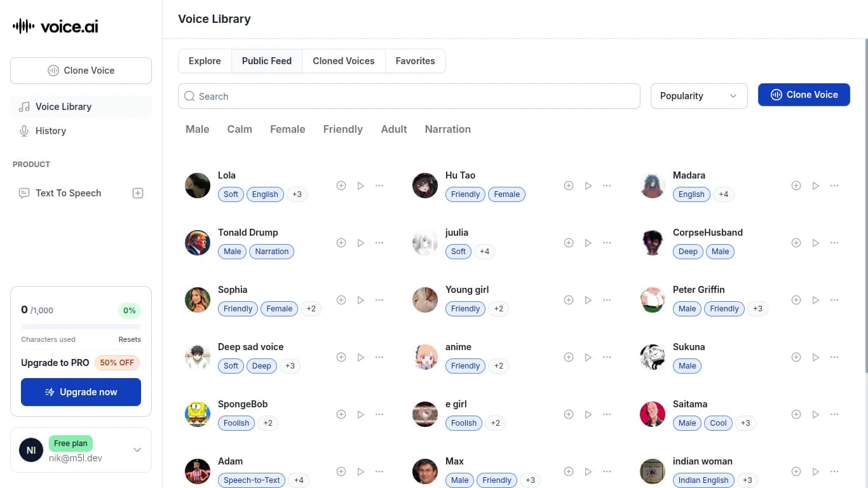
Task: Expand the +4 tags on Madara
Action: 723,194
